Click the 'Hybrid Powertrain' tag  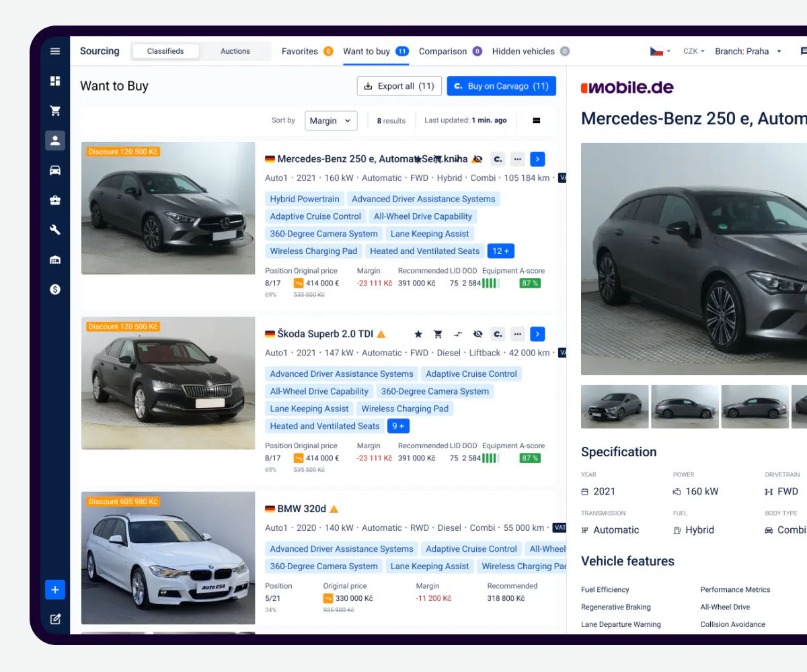tap(305, 199)
